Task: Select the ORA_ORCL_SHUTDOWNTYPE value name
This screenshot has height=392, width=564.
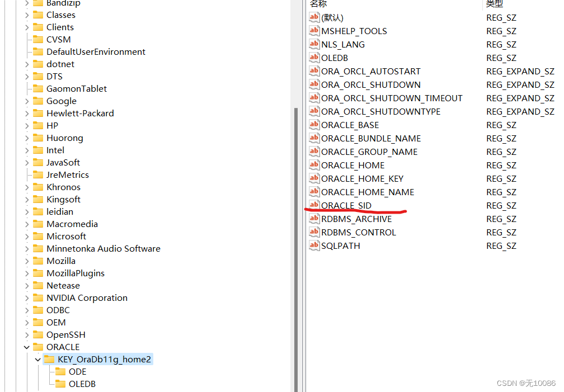Action: [x=380, y=111]
